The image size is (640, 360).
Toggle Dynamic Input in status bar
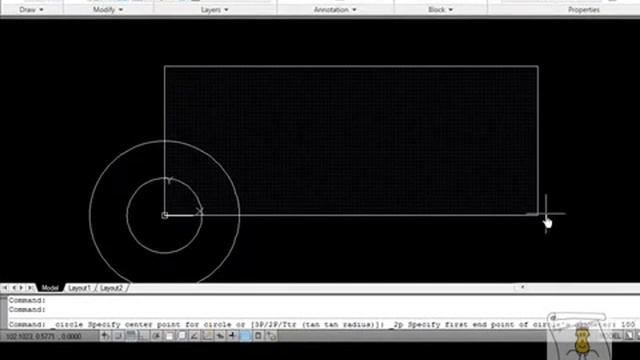coord(220,336)
